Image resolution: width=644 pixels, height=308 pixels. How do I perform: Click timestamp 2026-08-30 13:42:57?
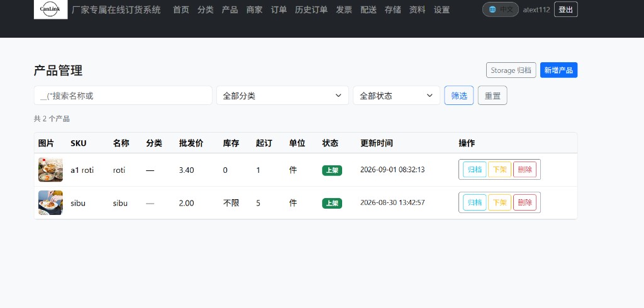[392, 202]
